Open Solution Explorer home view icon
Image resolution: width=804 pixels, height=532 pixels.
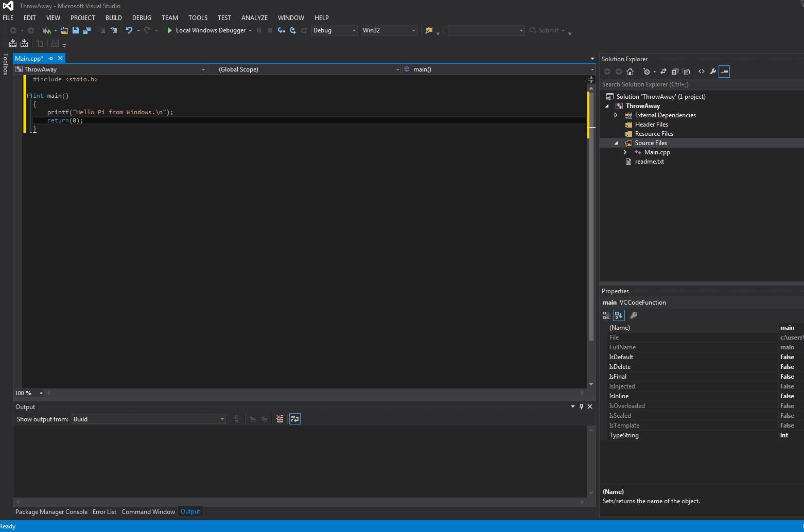[x=630, y=72]
